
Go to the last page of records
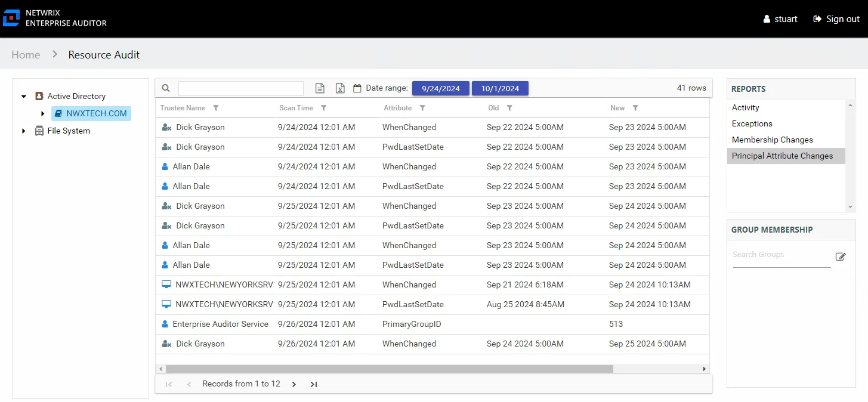click(x=314, y=384)
